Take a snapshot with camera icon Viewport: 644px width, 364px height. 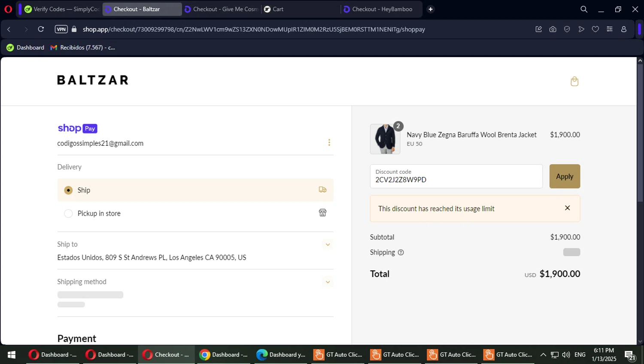pyautogui.click(x=553, y=29)
